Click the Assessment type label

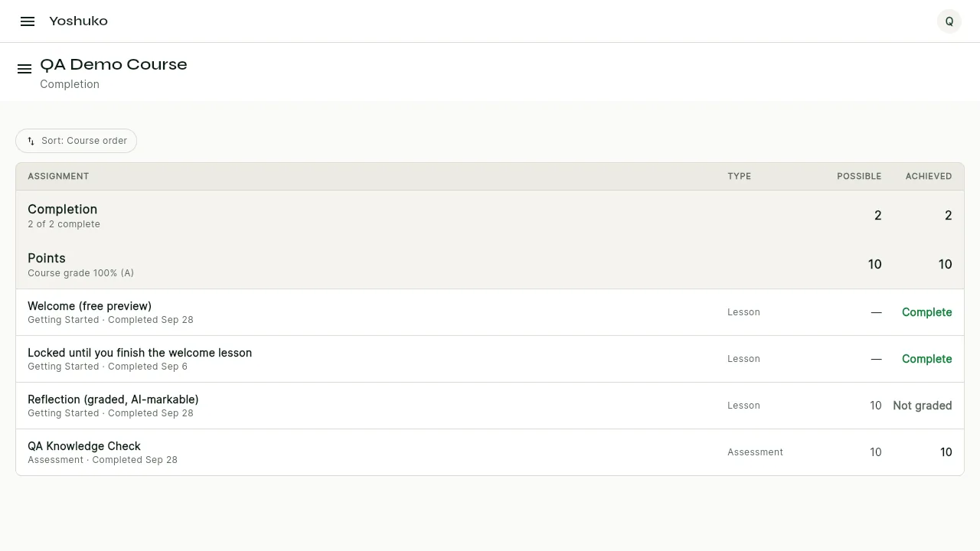(755, 452)
